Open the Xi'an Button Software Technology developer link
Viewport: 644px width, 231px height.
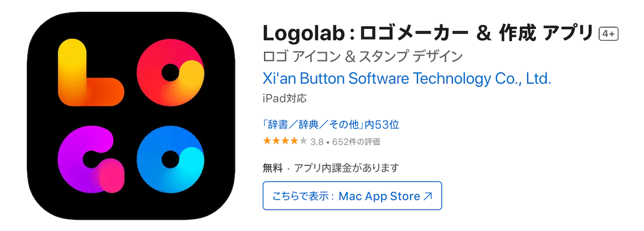point(407,79)
